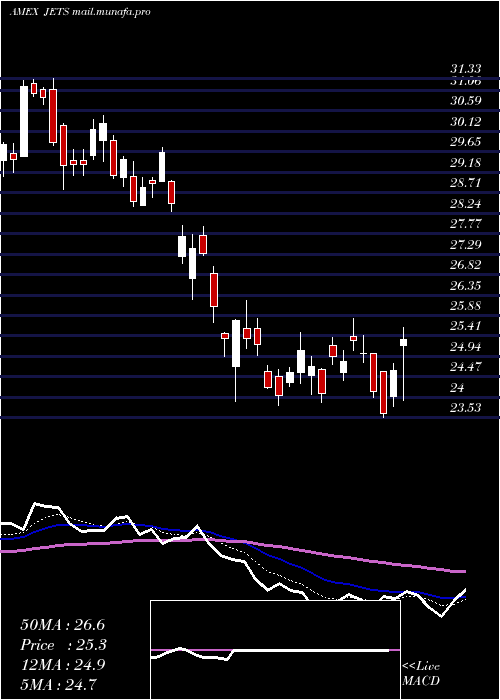The width and height of the screenshot is (500, 700).
Task: Click the 29.65 price axis label
Action: [465, 142]
